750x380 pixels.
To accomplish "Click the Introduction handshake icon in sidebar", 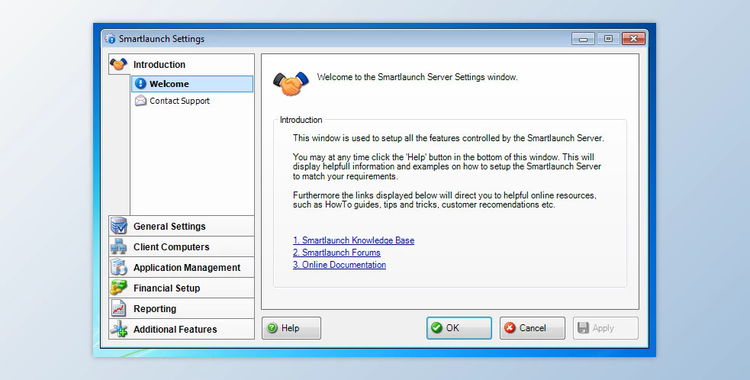I will pyautogui.click(x=118, y=64).
